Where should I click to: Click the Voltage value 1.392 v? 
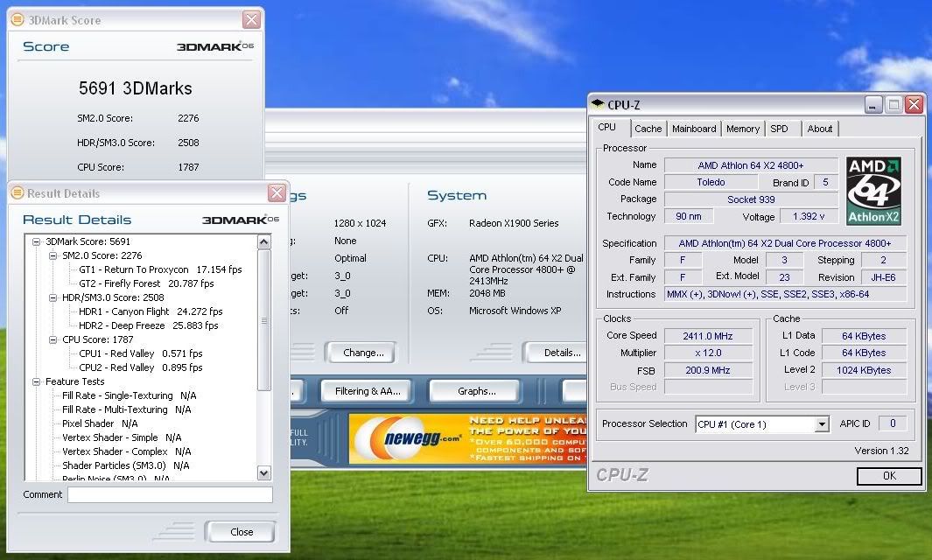[809, 216]
